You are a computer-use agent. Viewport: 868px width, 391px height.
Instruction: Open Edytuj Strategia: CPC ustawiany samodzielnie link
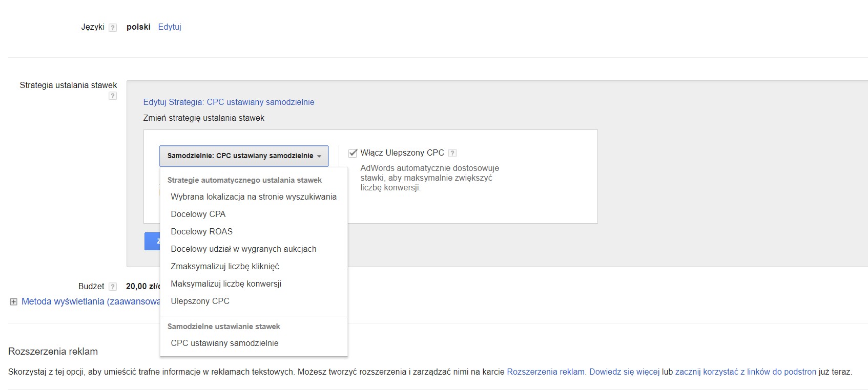point(229,102)
